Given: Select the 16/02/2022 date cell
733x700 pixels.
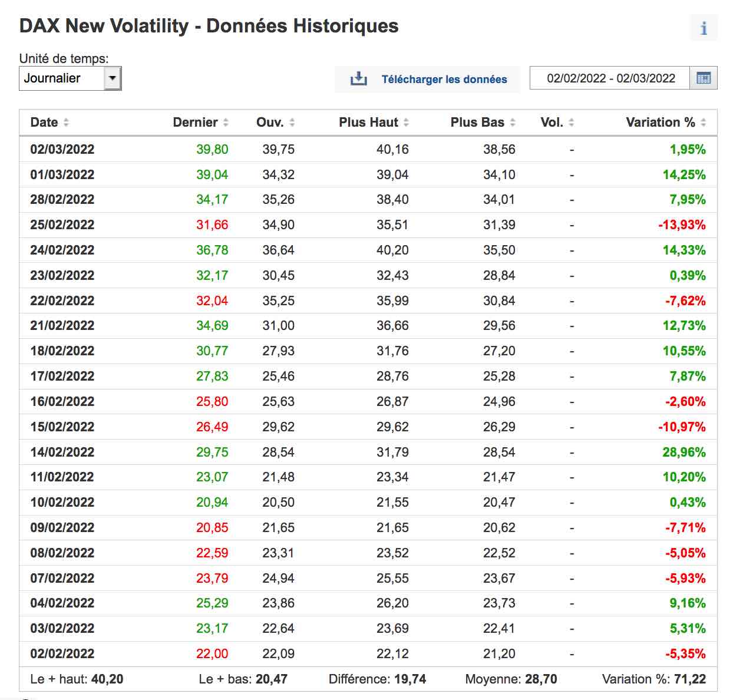Looking at the screenshot, I should click(62, 402).
